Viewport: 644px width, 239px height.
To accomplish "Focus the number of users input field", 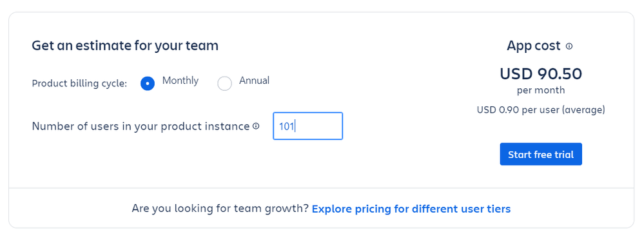I will [x=307, y=126].
